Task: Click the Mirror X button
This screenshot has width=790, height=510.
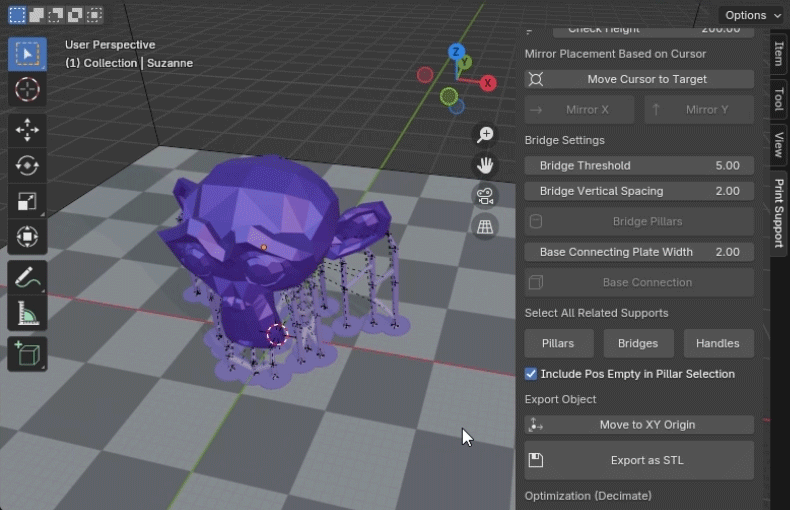Action: [x=579, y=110]
